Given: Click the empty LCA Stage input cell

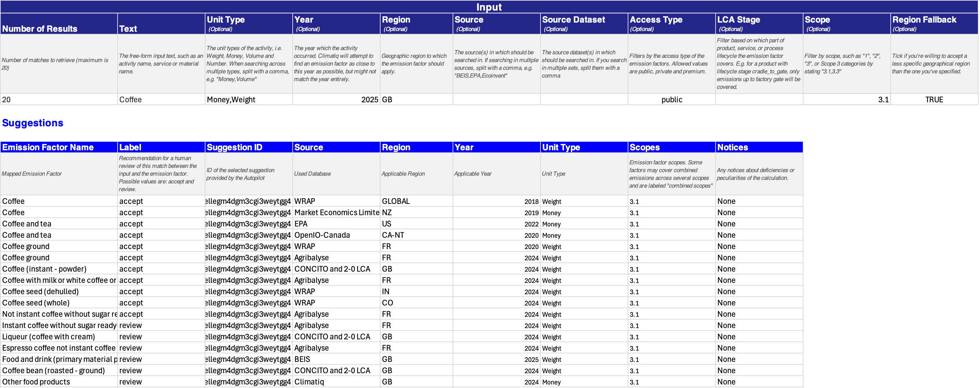Looking at the screenshot, I should (x=759, y=99).
